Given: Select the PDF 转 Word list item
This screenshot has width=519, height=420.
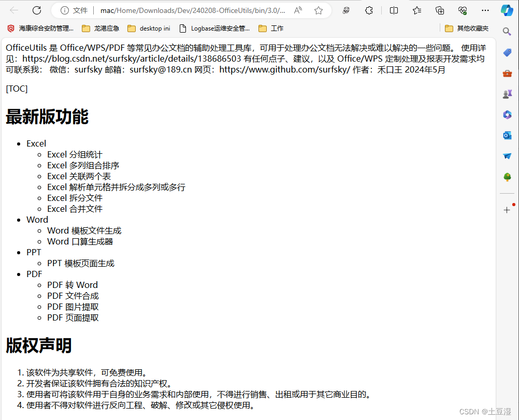Looking at the screenshot, I should [73, 285].
